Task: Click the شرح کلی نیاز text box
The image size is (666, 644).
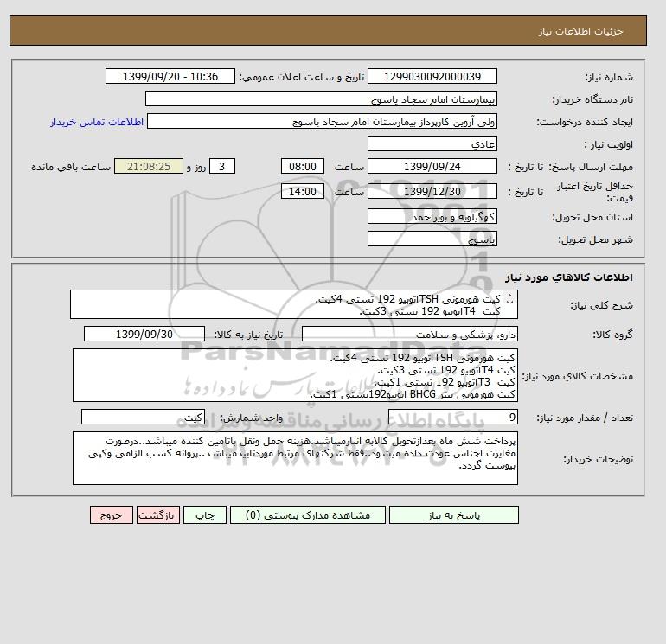Action: (x=294, y=304)
